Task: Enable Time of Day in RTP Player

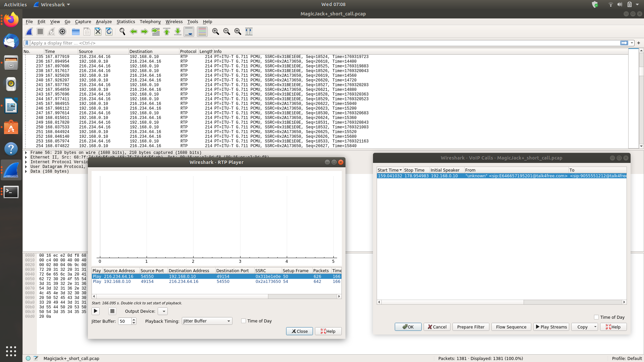Action: (244, 321)
